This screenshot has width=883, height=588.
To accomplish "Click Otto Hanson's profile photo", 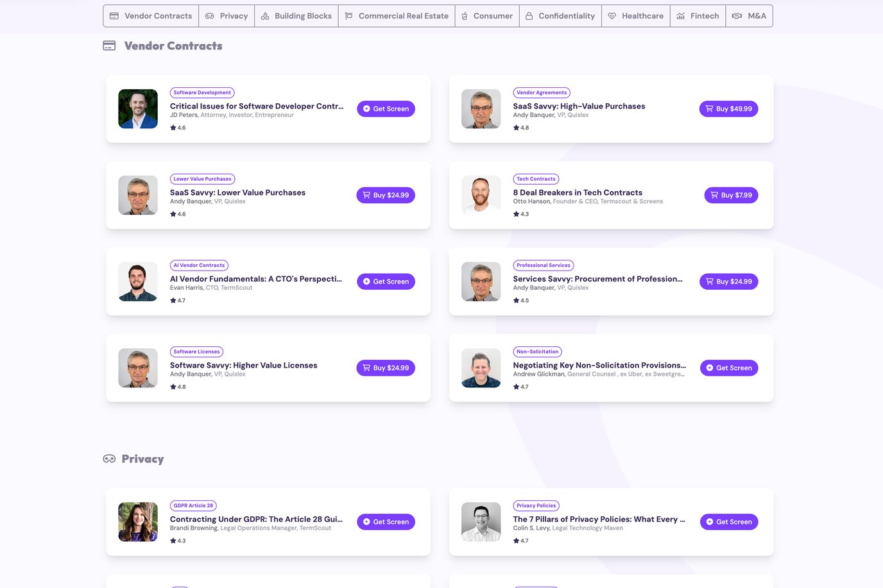I will coord(481,195).
